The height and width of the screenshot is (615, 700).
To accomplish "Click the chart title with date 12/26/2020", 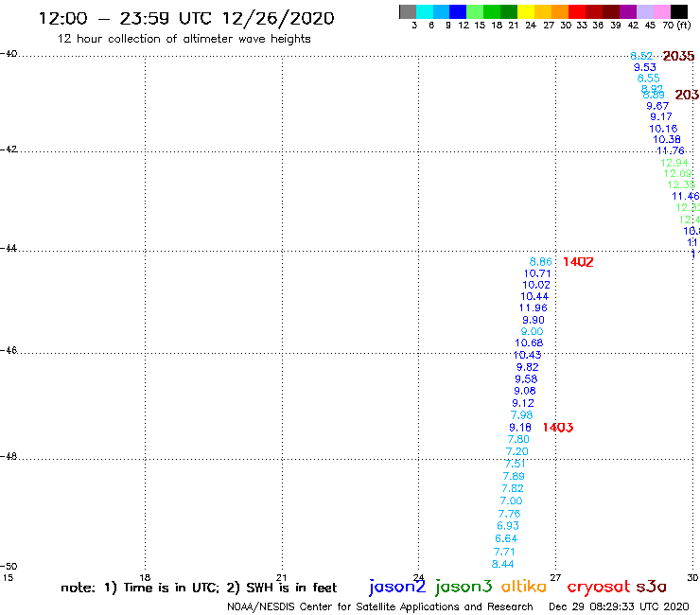I will (x=186, y=18).
